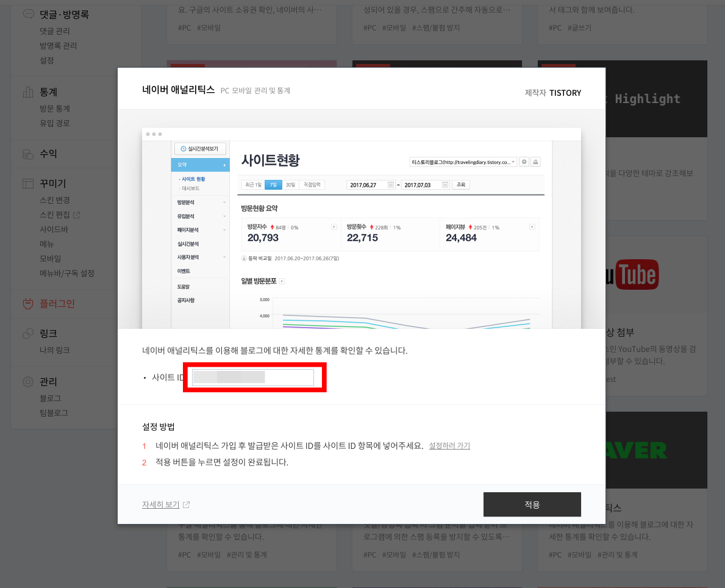Viewport: 725px width, 588px height.
Task: Click the 링크 chain icon
Action: point(28,334)
